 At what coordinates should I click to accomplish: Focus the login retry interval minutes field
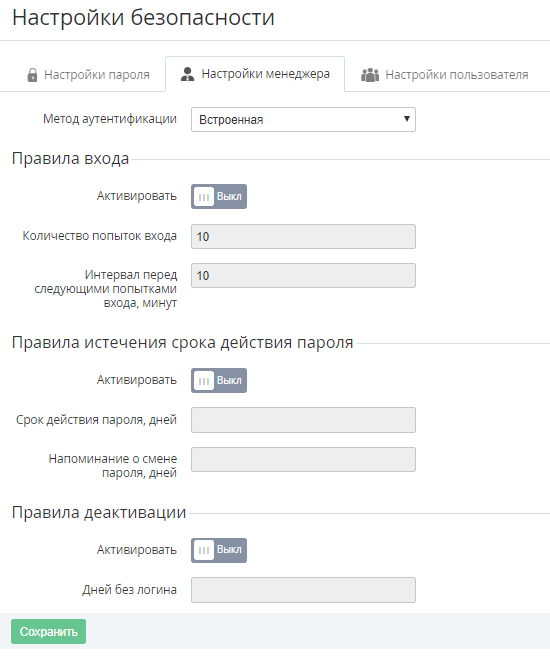pos(303,275)
